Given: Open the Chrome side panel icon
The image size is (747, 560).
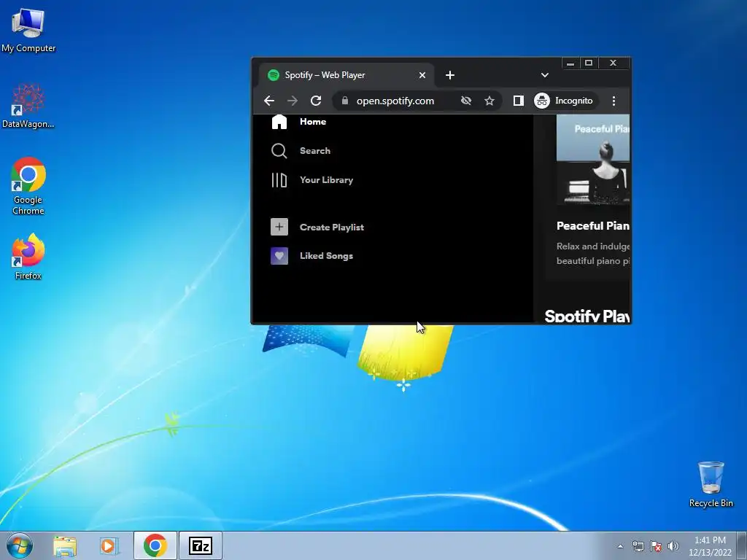Looking at the screenshot, I should (x=519, y=101).
